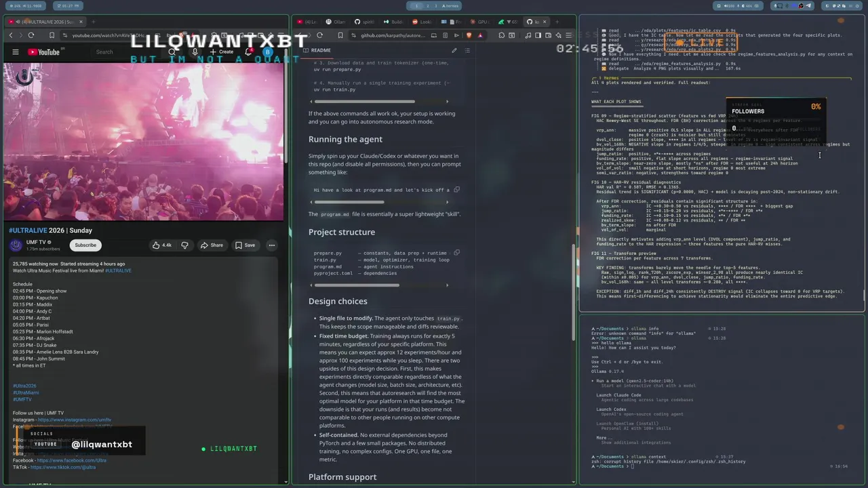The image size is (868, 488).
Task: Open a new tab in YouTube window
Action: (x=94, y=22)
